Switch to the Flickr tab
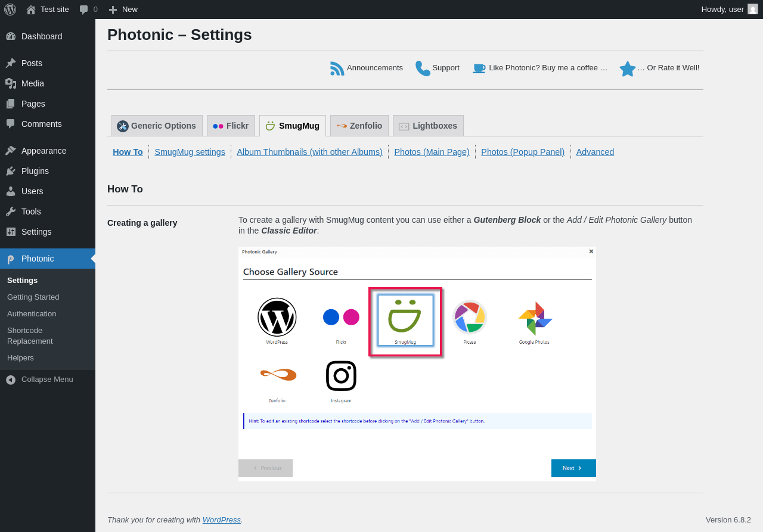 (x=231, y=126)
